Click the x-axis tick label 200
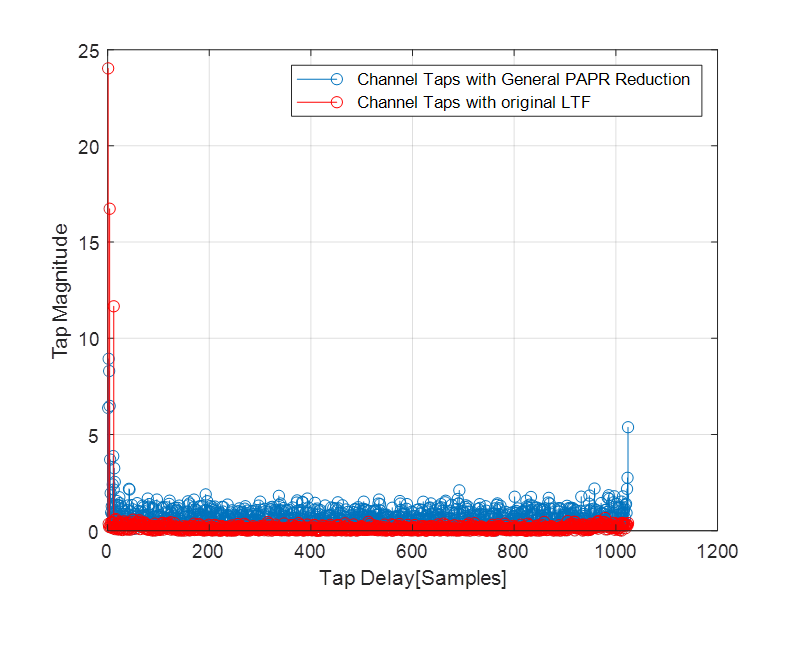Viewport: 792px width, 656px height. tap(208, 551)
